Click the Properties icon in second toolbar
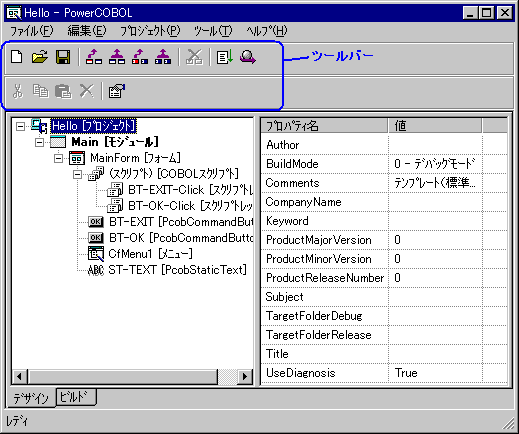Screen dimensions: 519x434 (117, 91)
